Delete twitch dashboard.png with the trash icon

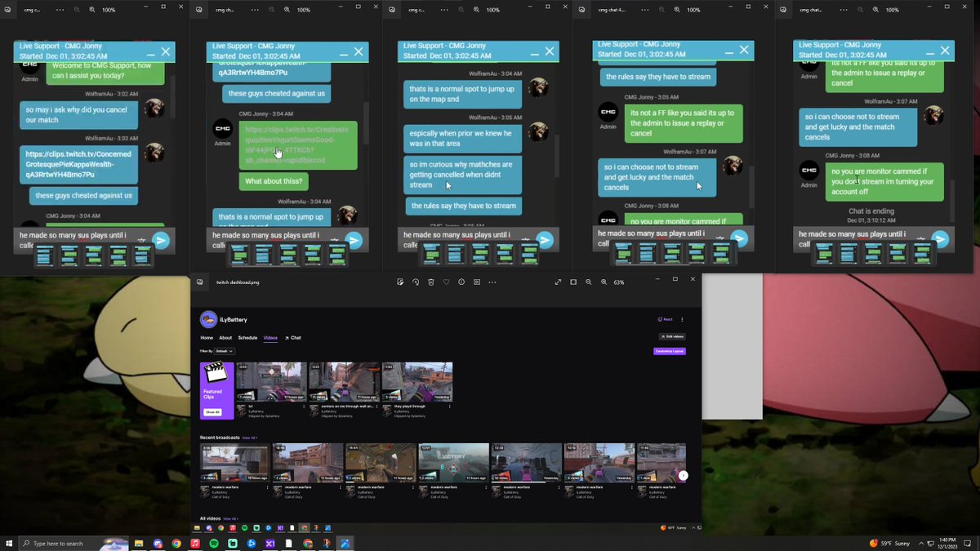431,282
